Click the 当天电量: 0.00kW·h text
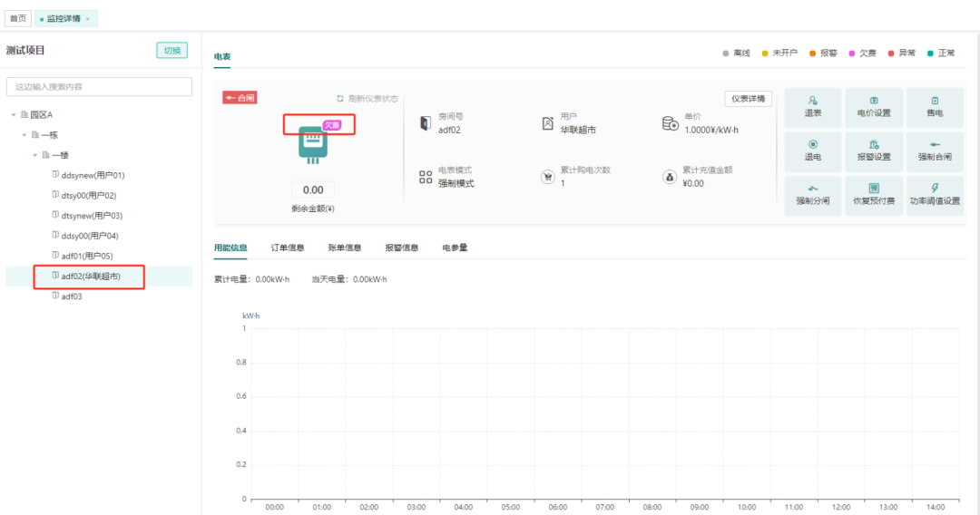This screenshot has width=980, height=515. tap(349, 279)
